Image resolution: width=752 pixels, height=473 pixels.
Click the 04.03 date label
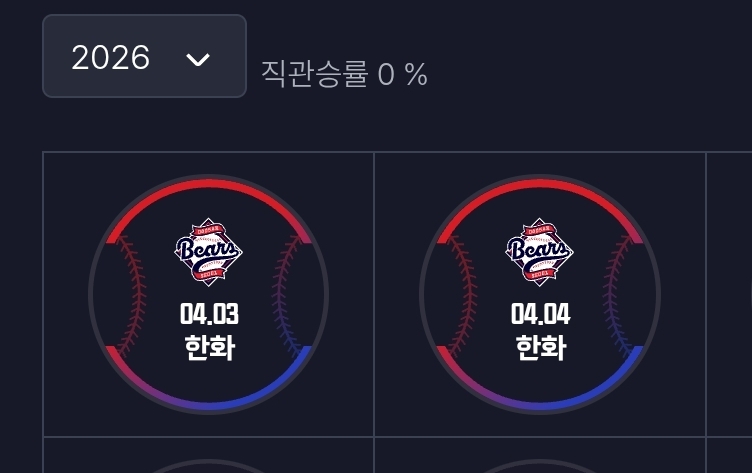coord(209,314)
